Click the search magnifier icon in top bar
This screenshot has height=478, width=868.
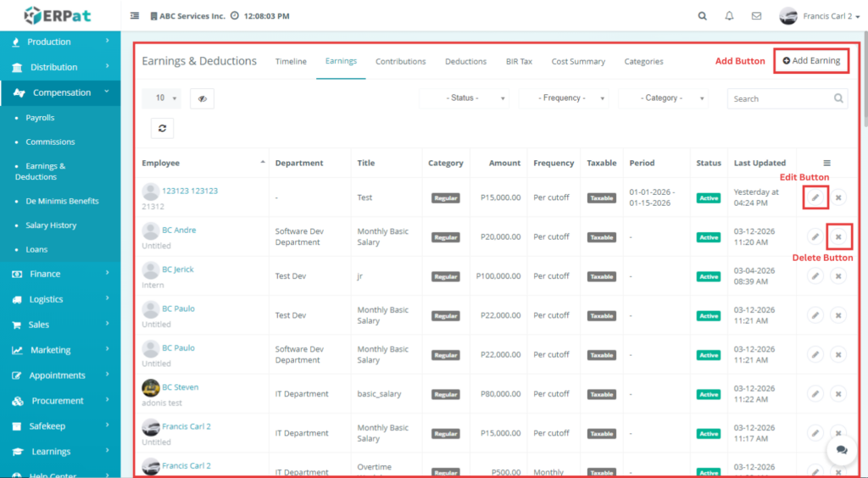(702, 16)
